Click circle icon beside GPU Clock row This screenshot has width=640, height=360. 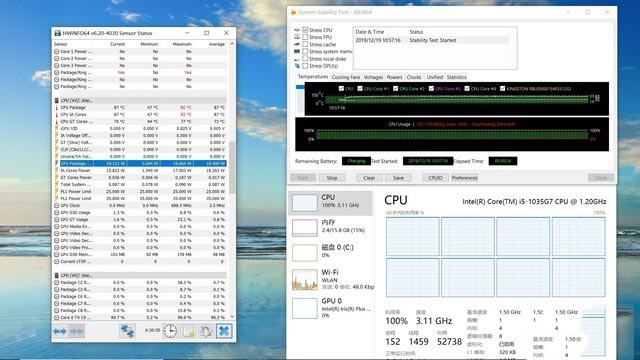click(56, 205)
